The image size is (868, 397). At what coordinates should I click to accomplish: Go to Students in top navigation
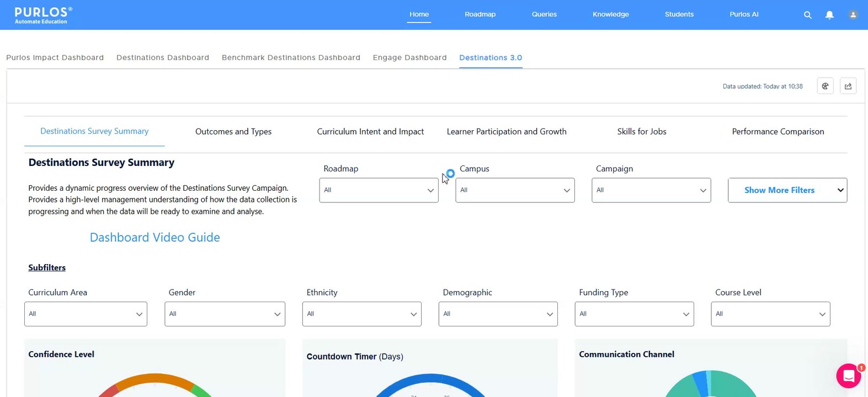click(679, 14)
